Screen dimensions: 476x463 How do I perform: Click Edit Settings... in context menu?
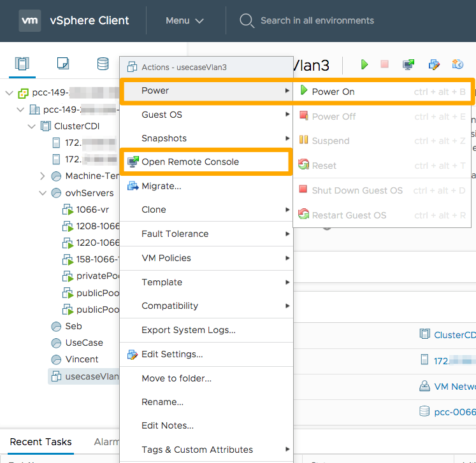(x=172, y=354)
